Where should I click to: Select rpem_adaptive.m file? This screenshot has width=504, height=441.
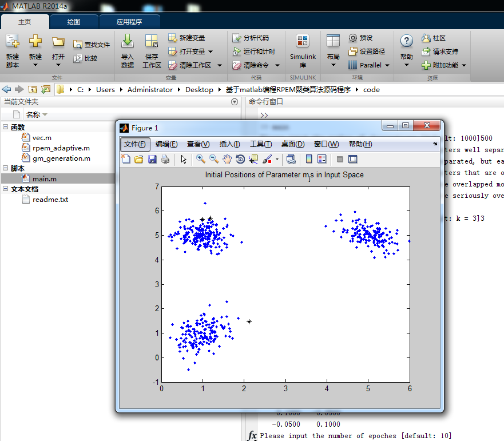coord(61,148)
